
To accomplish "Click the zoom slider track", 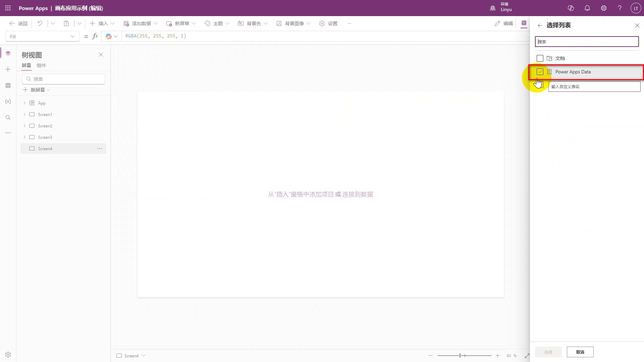I will (476, 356).
